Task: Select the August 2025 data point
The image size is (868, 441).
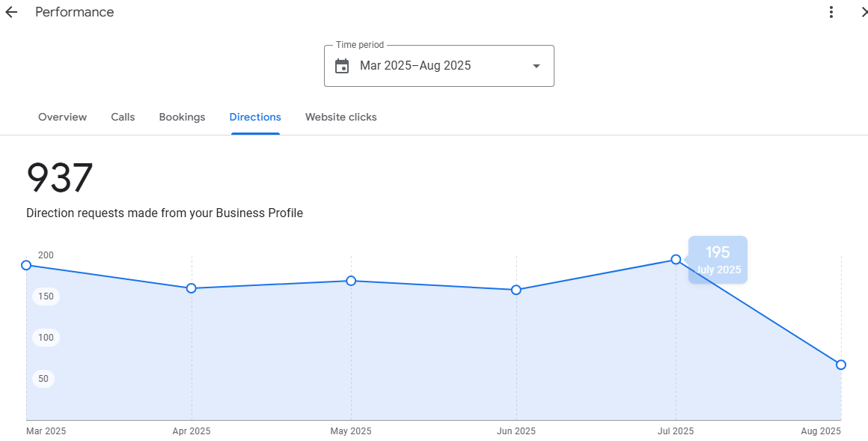Action: (x=841, y=365)
